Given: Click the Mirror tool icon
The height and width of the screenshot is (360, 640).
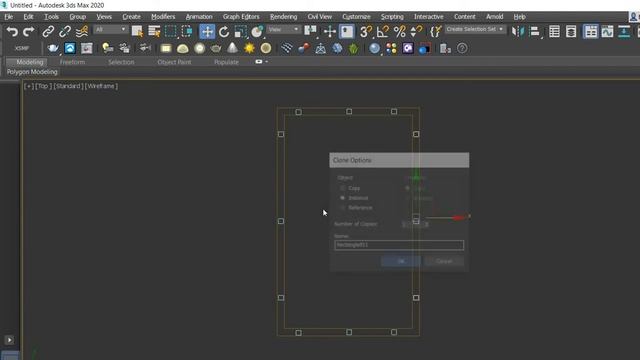Looking at the screenshot, I should pos(518,31).
